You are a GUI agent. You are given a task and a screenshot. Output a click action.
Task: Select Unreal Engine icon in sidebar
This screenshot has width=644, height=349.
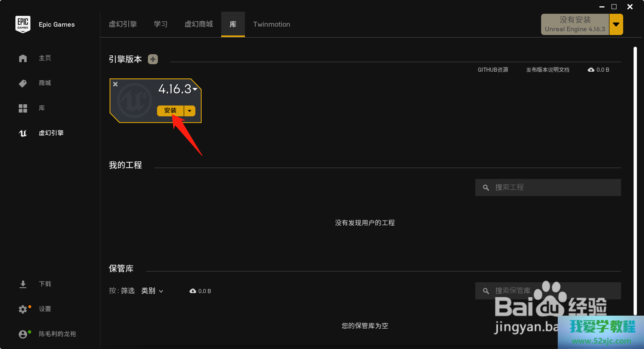pyautogui.click(x=23, y=133)
